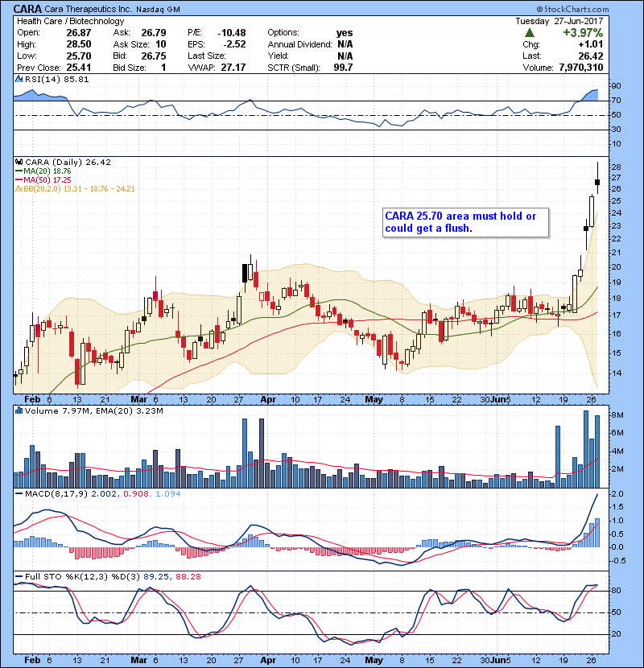This screenshot has height=668, width=644.
Task: Click the StockCharts.com credit text
Action: 572,9
